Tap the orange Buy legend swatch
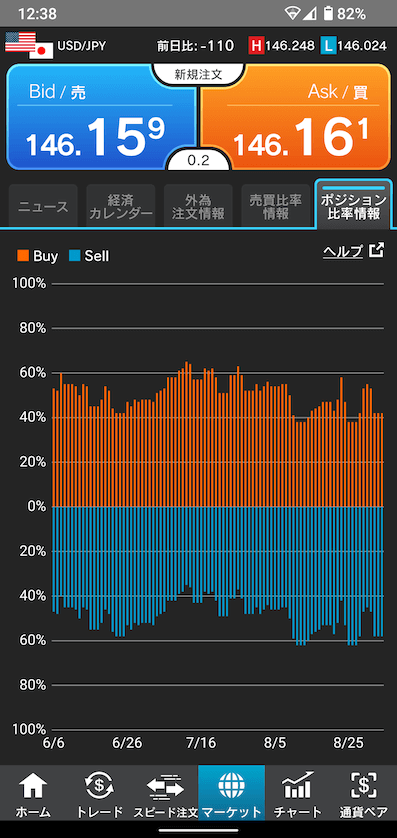Viewport: 397px width, 838px height. [24, 256]
